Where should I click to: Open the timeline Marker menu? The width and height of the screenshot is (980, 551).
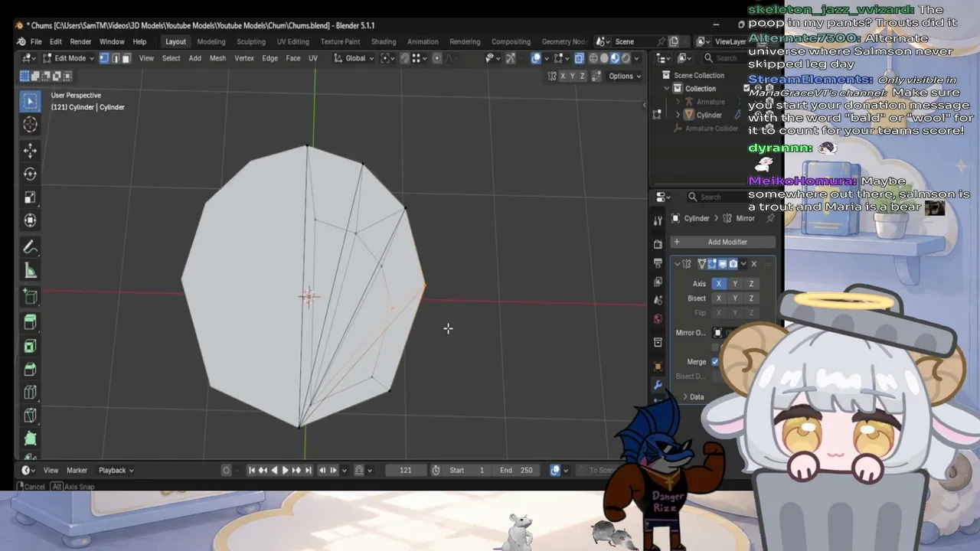[x=77, y=470]
